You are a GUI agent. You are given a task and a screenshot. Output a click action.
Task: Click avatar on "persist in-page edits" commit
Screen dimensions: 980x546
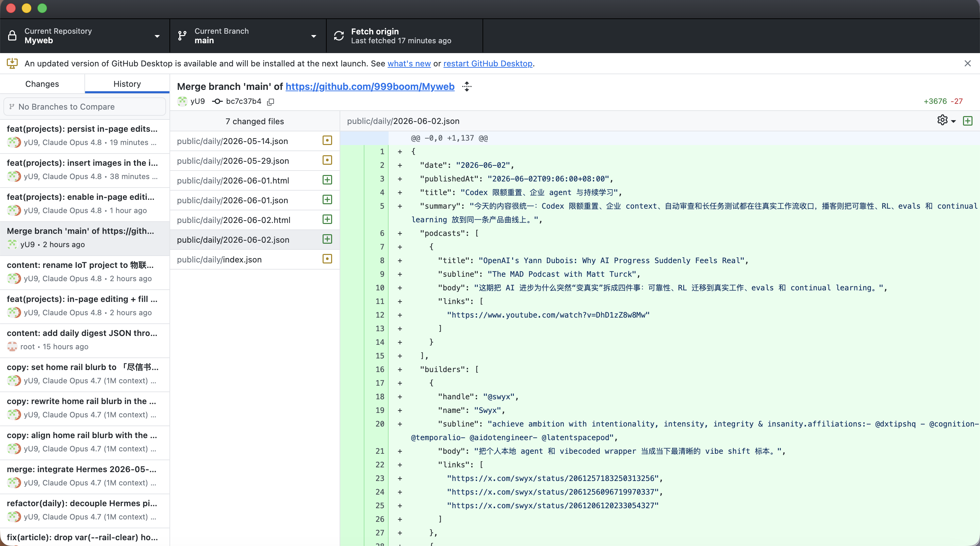pyautogui.click(x=14, y=142)
